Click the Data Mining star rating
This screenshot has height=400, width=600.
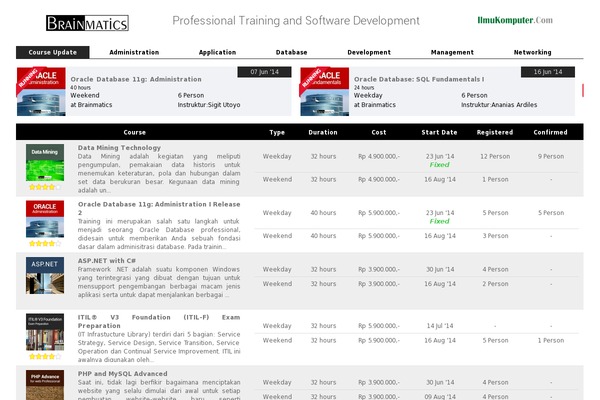(x=45, y=187)
